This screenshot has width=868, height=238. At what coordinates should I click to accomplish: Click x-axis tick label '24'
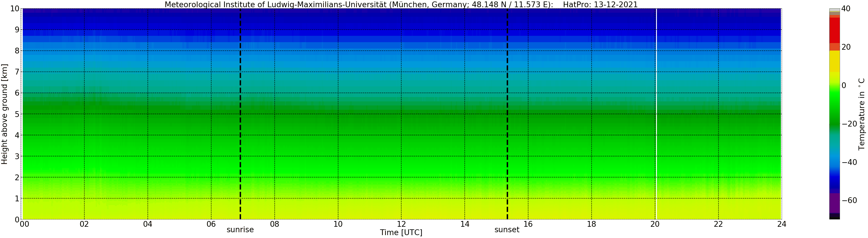(x=782, y=224)
